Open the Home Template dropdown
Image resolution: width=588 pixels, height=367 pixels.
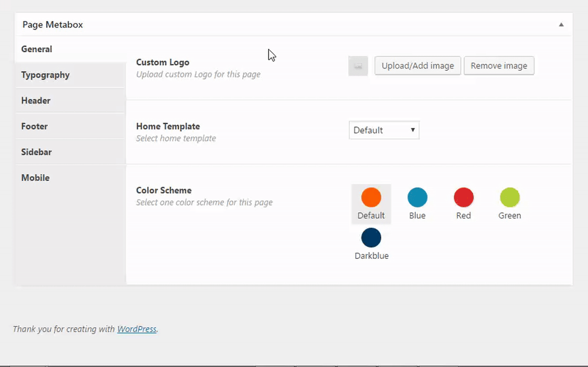click(384, 130)
